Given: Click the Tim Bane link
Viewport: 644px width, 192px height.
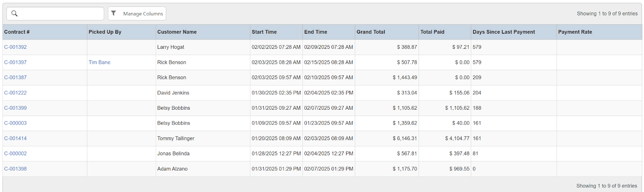Looking at the screenshot, I should click(99, 63).
